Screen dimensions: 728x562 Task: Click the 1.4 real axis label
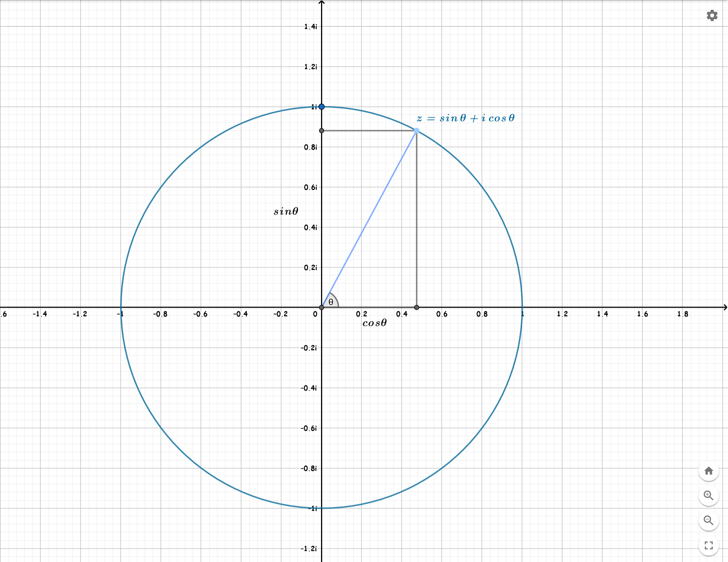(603, 314)
